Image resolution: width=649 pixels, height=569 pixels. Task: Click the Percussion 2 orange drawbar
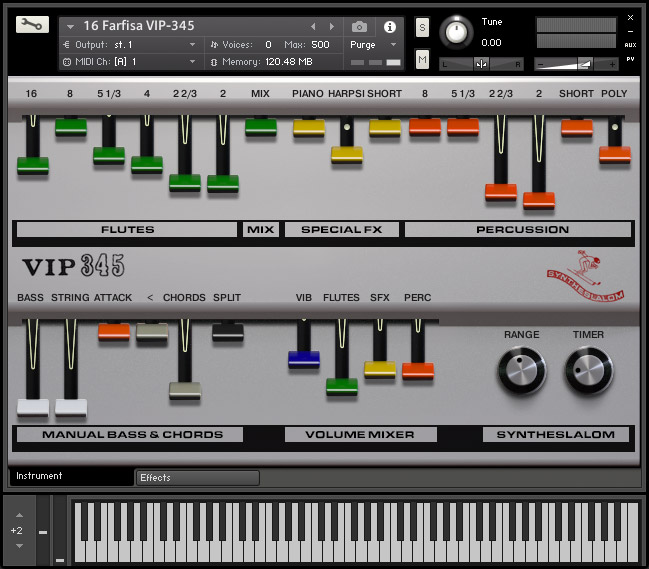[x=539, y=201]
